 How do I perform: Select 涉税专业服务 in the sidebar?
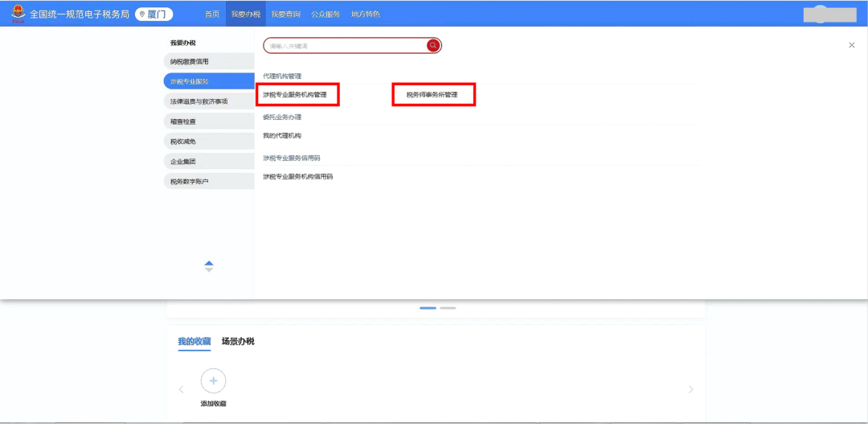pos(209,81)
